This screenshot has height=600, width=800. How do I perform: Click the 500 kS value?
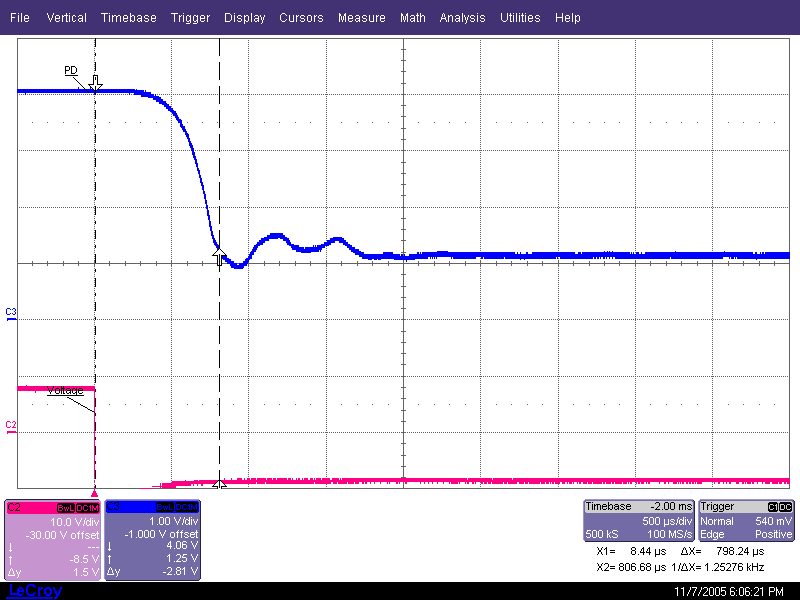click(602, 534)
